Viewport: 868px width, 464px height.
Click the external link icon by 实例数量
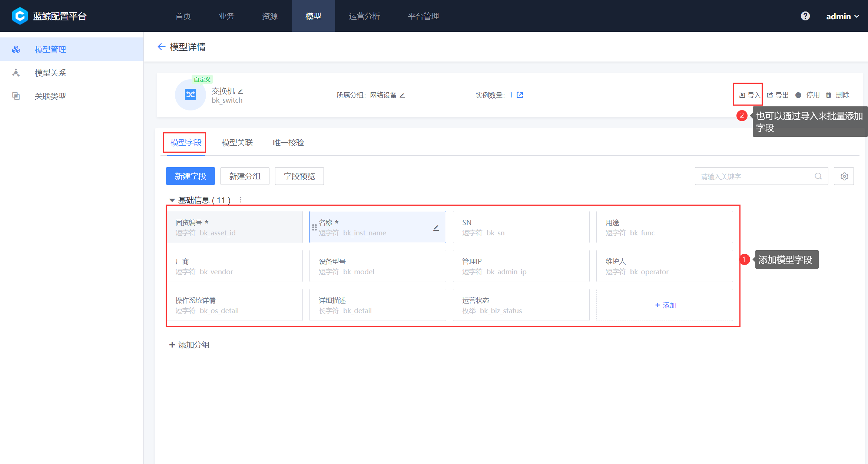(520, 95)
